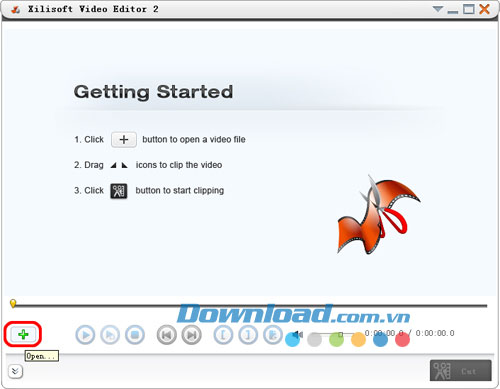Click the total duration 0:00:00.0 readout
This screenshot has width=500, height=389.
[x=435, y=333]
